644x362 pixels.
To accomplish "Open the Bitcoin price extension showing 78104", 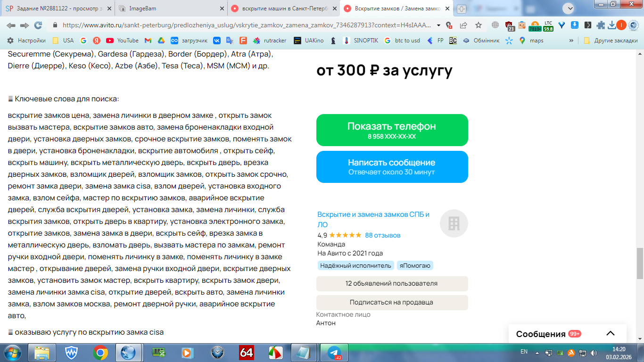I will click(x=535, y=26).
